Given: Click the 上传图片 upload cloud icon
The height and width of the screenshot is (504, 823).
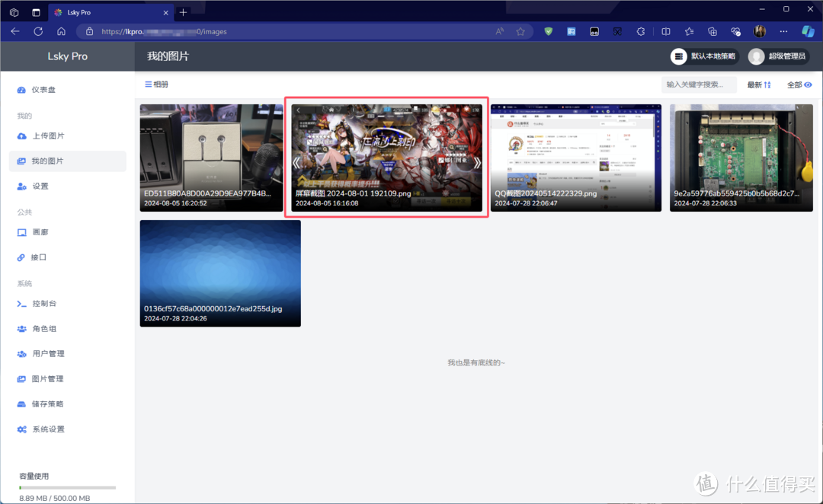Looking at the screenshot, I should tap(21, 136).
